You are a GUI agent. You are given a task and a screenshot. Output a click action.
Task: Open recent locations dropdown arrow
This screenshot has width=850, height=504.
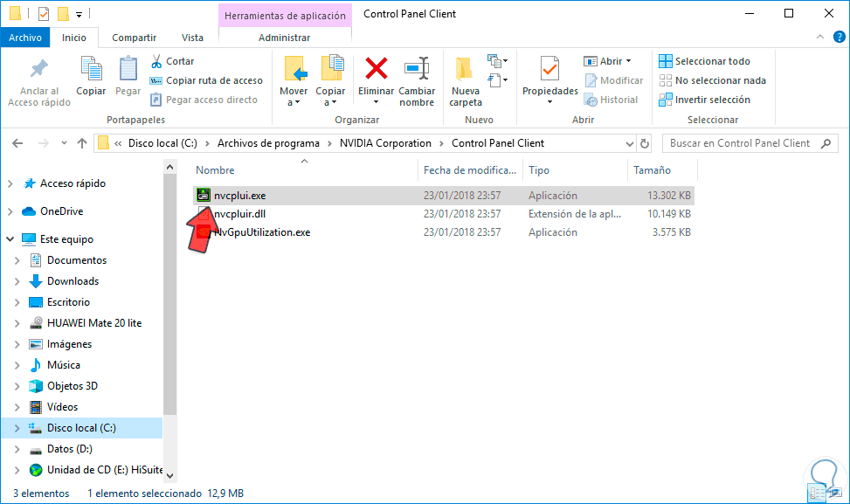[64, 143]
